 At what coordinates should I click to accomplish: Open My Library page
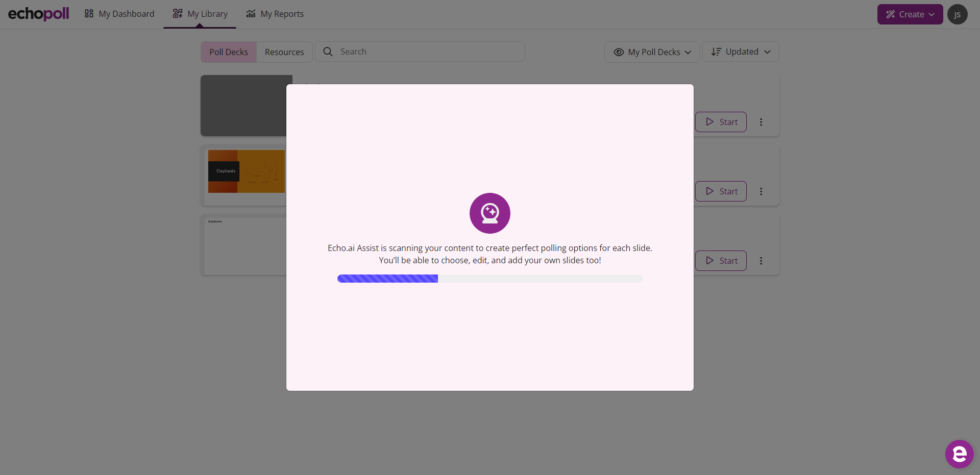pyautogui.click(x=200, y=14)
